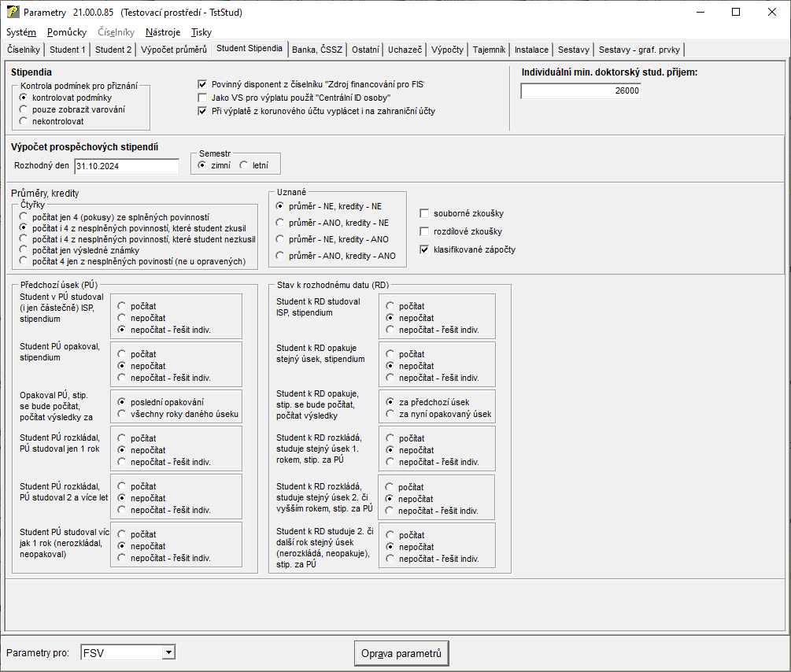Select 'všechny roky daného úseku' radio

tap(122, 414)
